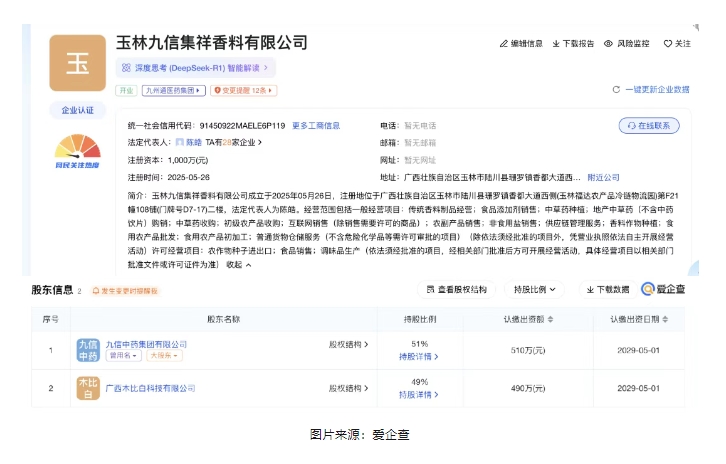The height and width of the screenshot is (464, 726).
Task: Open 风险监控 eye icon
Action: pos(608,44)
